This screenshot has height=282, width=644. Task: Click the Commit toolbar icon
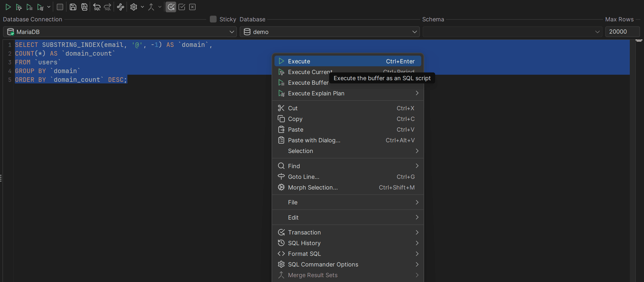tap(182, 7)
